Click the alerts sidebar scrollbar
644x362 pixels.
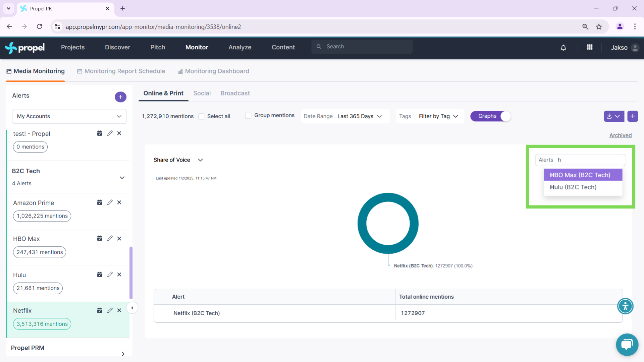tap(131, 273)
